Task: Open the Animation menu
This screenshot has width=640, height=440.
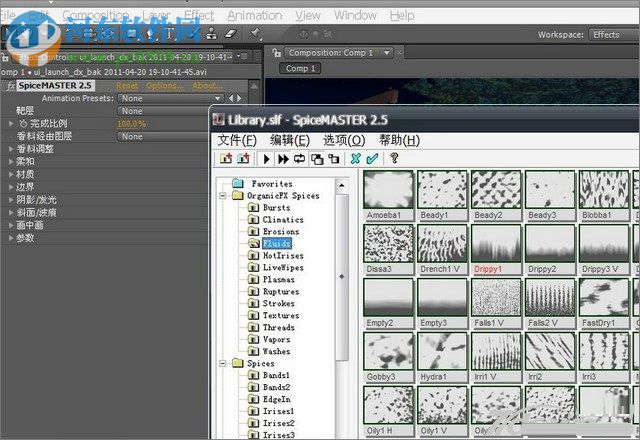Action: [255, 16]
